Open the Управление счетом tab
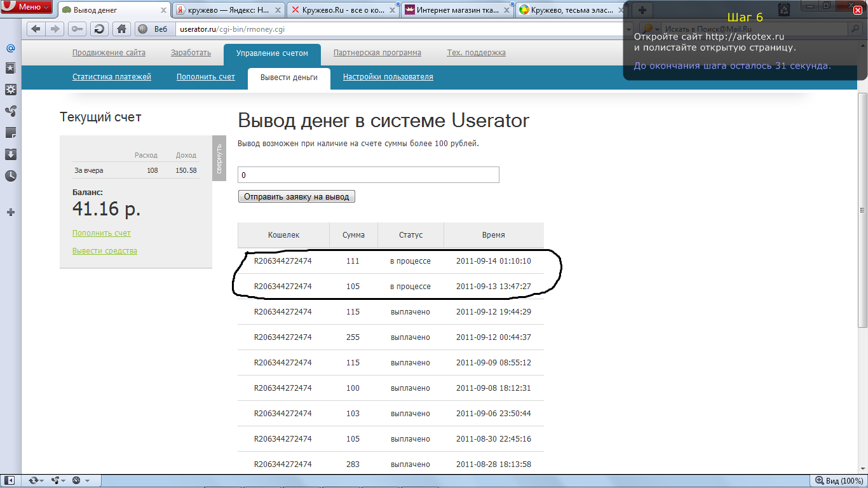Image resolution: width=868 pixels, height=488 pixels. tap(272, 53)
